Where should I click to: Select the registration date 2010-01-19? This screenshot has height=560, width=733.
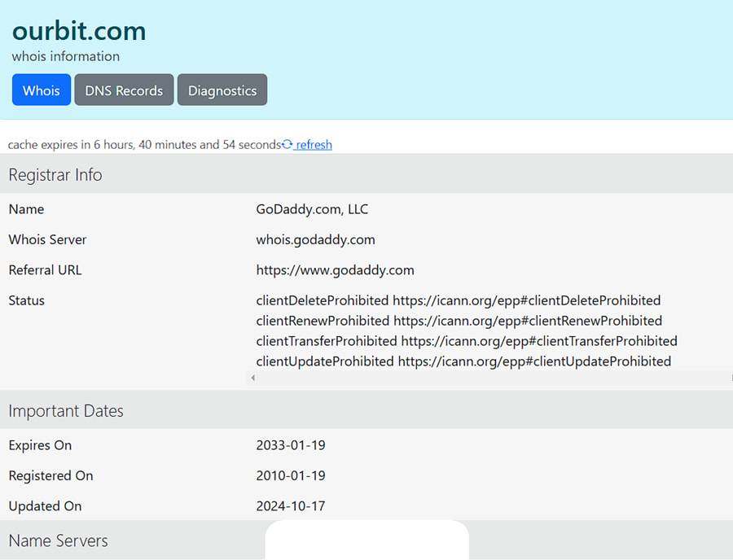(291, 475)
